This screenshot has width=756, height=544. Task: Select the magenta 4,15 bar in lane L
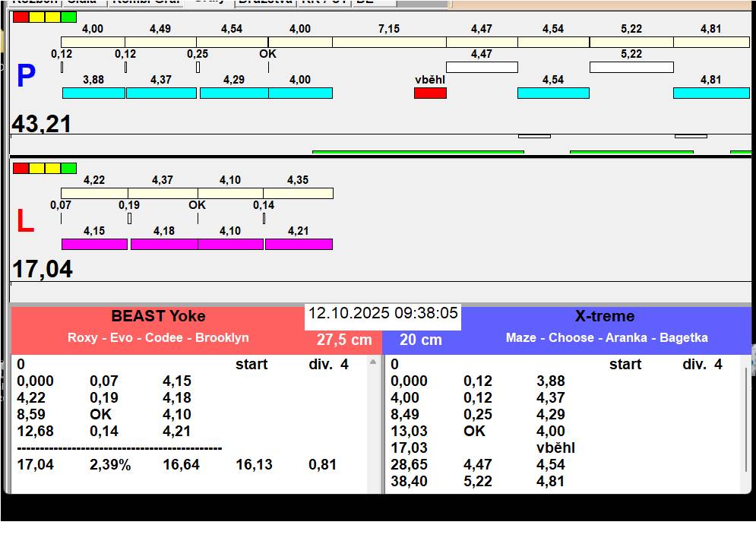click(94, 244)
